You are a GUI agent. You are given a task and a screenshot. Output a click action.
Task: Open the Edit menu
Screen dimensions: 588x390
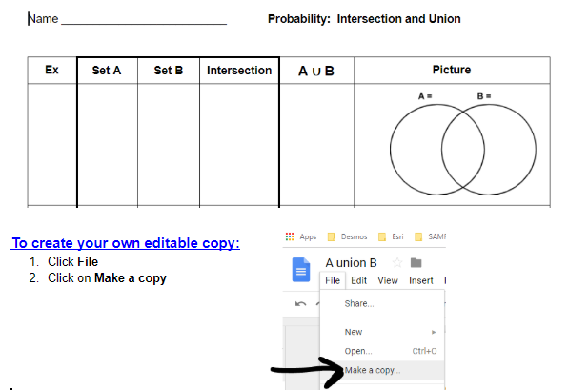tap(359, 280)
